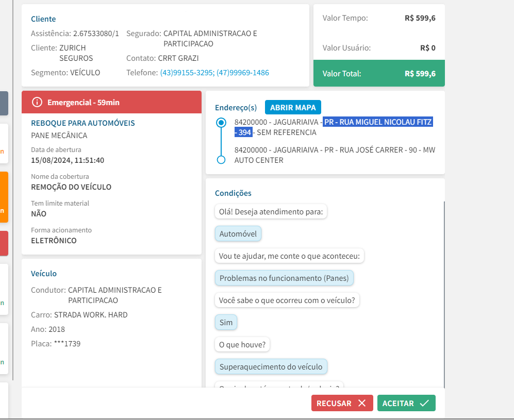Click the PANE MECÂNICA text

point(59,136)
